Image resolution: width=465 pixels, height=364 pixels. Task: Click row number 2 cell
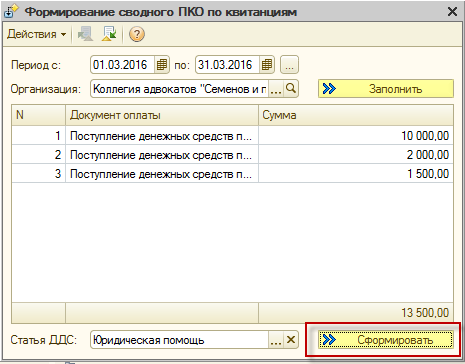click(38, 155)
